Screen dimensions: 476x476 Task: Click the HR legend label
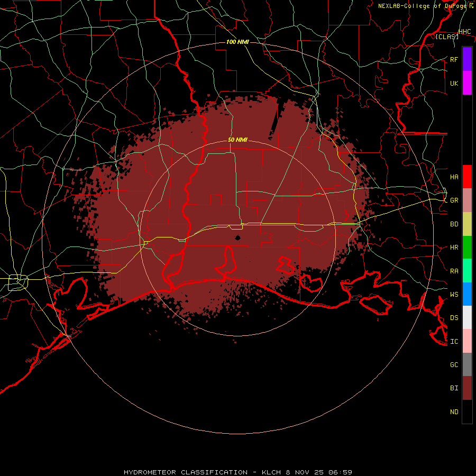(x=454, y=248)
